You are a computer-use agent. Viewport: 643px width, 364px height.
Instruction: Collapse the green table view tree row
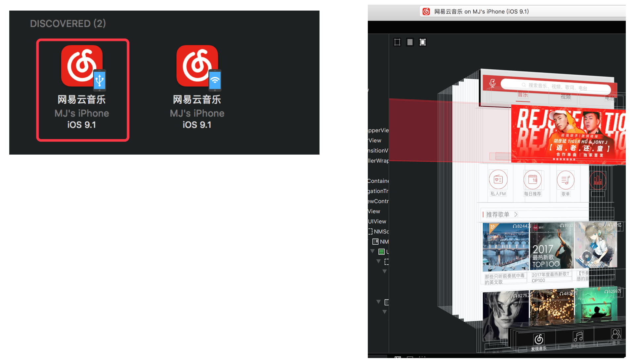point(372,251)
